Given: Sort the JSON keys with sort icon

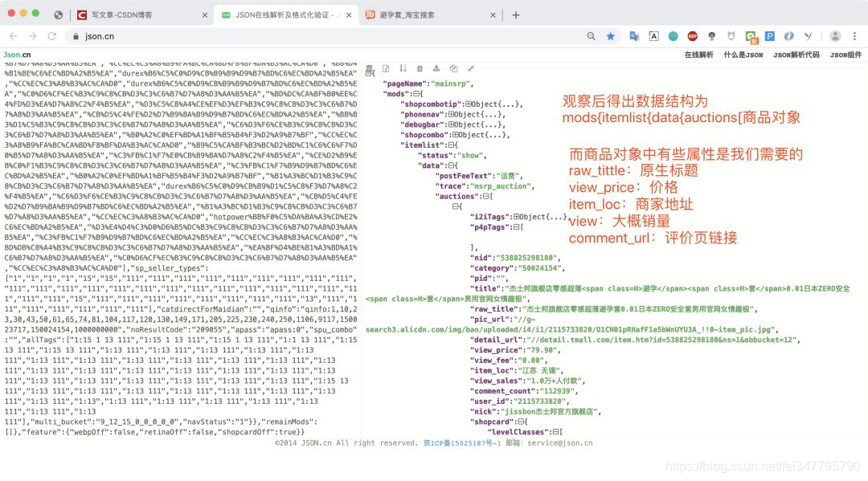Looking at the screenshot, I should (x=403, y=68).
